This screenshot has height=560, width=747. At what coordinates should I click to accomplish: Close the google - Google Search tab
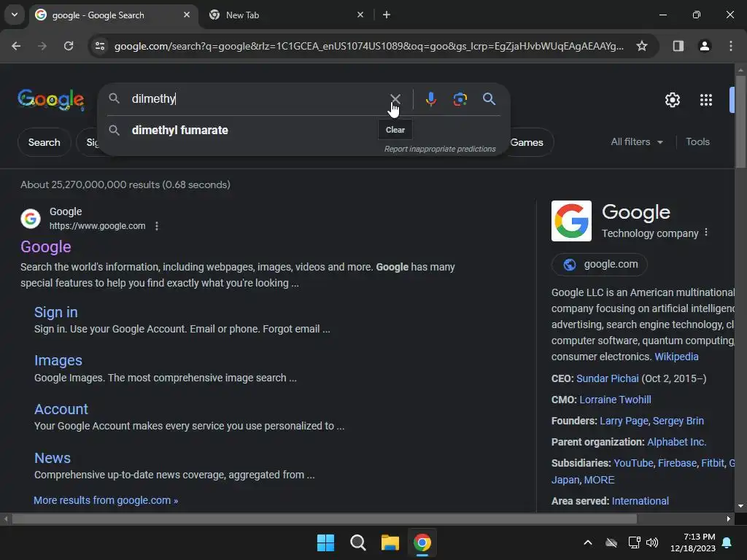(x=187, y=15)
